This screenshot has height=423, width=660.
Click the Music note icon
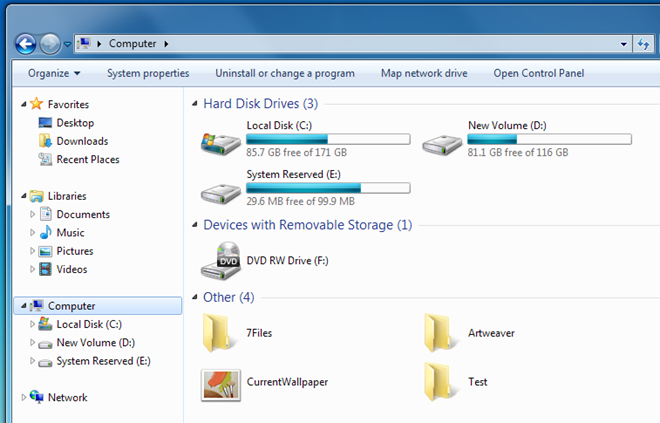click(45, 232)
